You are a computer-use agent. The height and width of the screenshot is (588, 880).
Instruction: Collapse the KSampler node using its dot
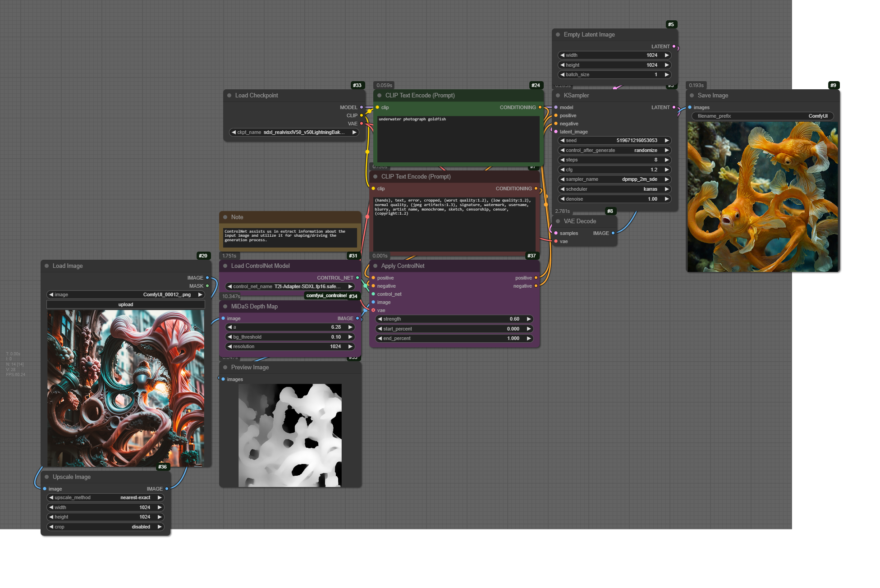(558, 96)
